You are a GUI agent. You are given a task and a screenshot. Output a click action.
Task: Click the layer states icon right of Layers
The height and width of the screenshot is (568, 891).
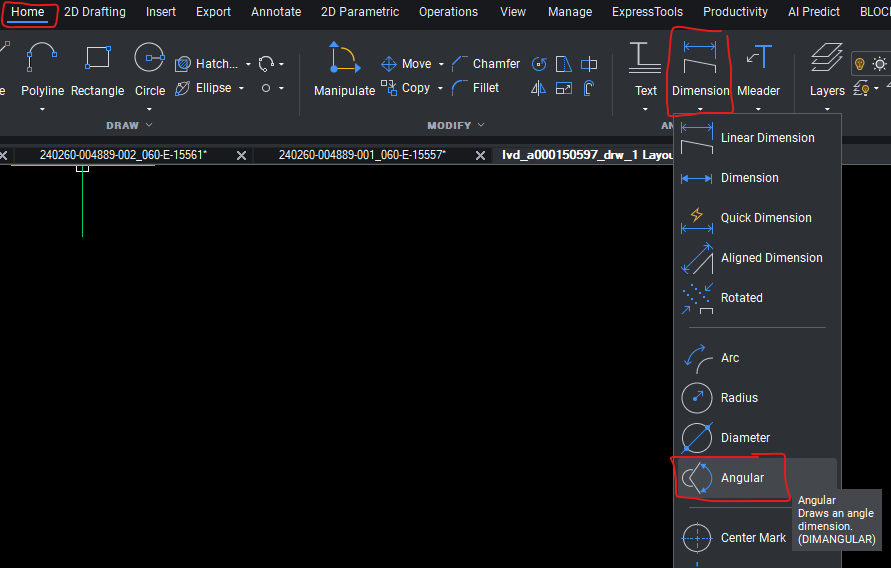tap(861, 88)
